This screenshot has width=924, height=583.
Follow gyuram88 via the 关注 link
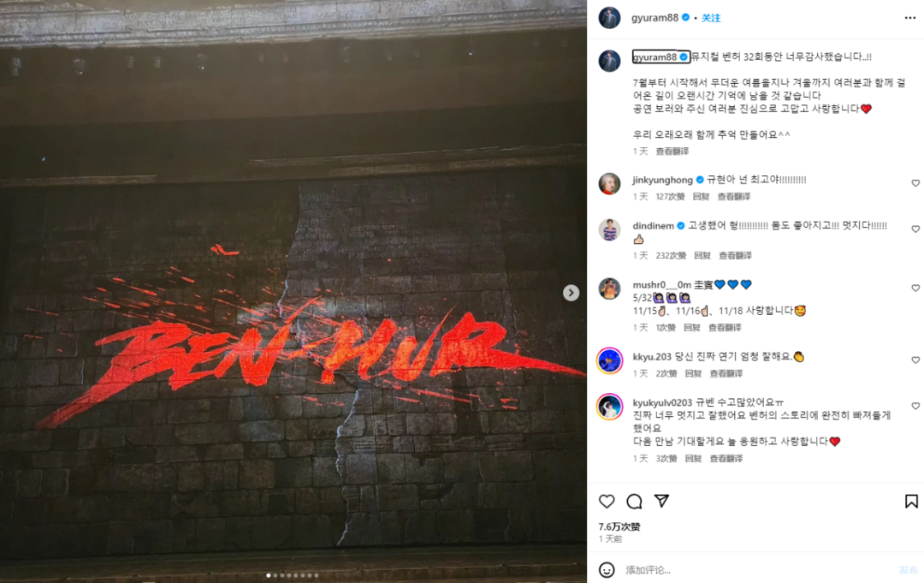pos(711,18)
